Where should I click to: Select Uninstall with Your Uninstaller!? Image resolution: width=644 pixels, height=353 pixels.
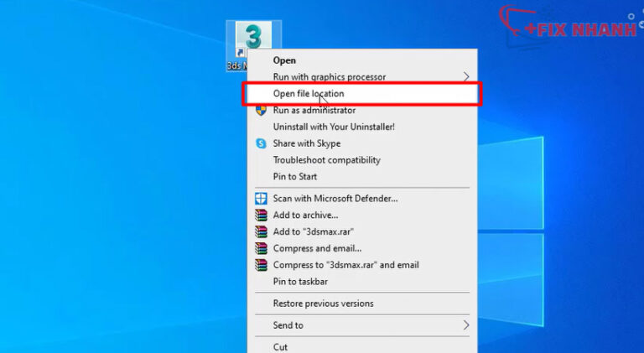pyautogui.click(x=362, y=127)
